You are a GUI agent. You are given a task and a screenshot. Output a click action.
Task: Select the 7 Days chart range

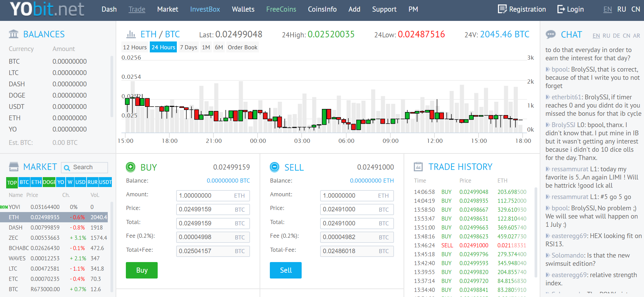pos(188,47)
